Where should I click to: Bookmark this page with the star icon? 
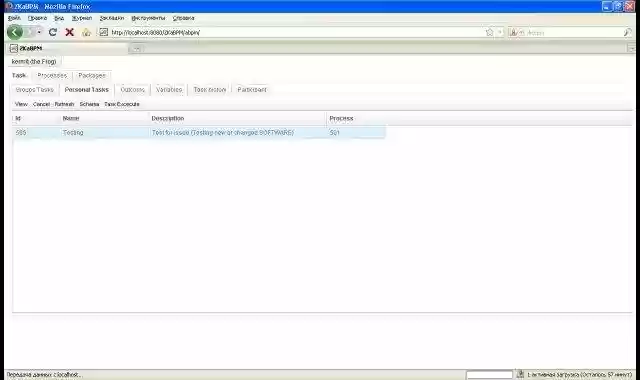tap(489, 32)
